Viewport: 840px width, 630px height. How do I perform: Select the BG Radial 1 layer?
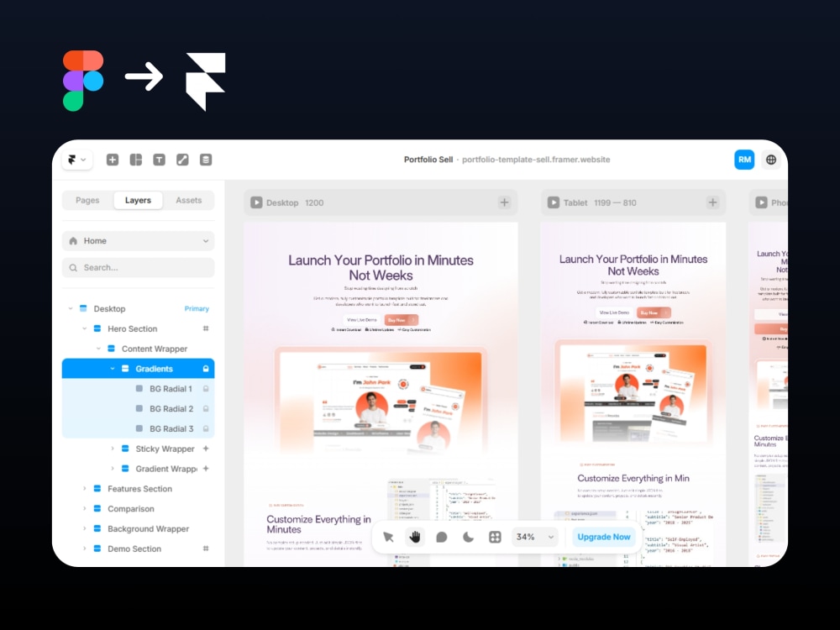point(139,388)
